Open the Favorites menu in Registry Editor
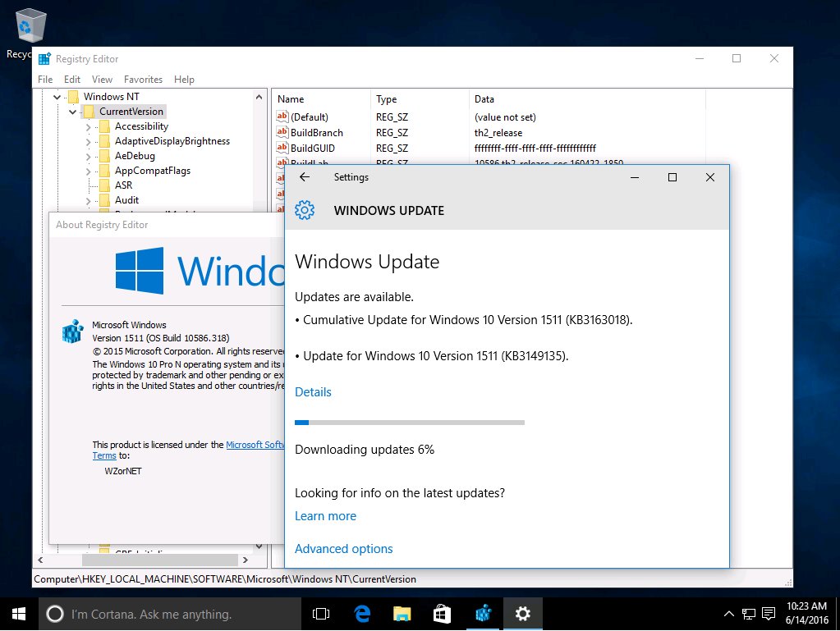 143,80
